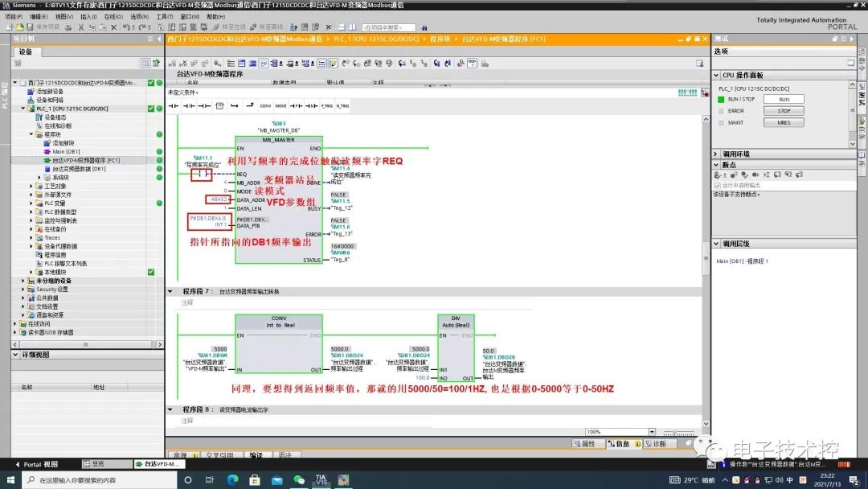Screen dimensions: 868x489
Task: Click the green check beside PLC_1
Action: [150, 109]
